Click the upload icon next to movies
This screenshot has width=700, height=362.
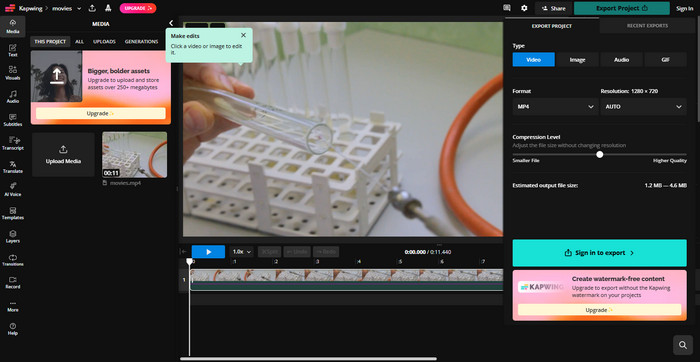pyautogui.click(x=92, y=8)
